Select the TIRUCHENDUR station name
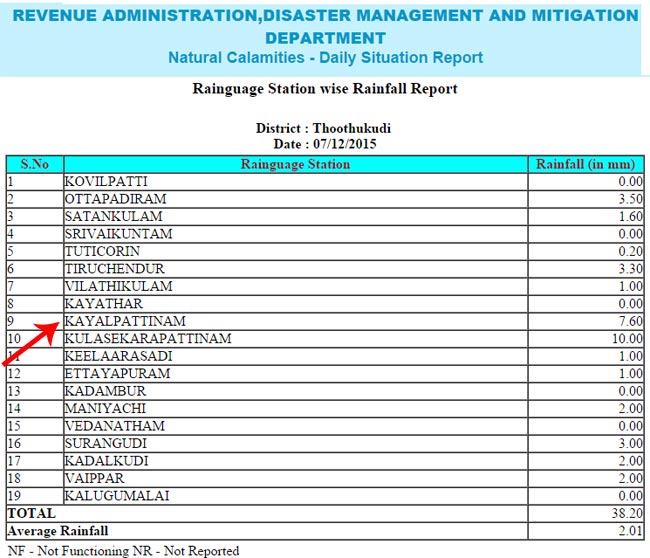This screenshot has height=558, width=650. pyautogui.click(x=115, y=269)
